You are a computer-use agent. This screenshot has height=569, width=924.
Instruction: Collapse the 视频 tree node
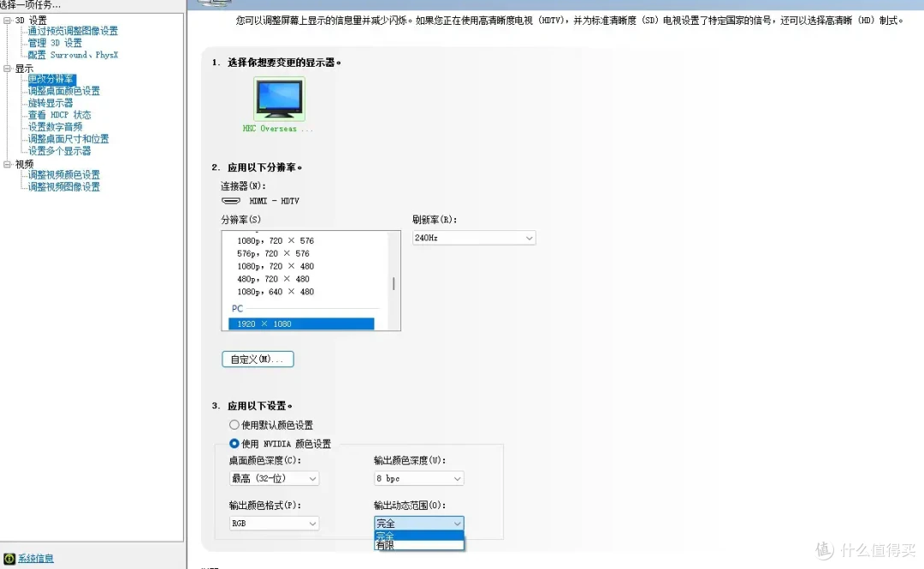(x=7, y=164)
